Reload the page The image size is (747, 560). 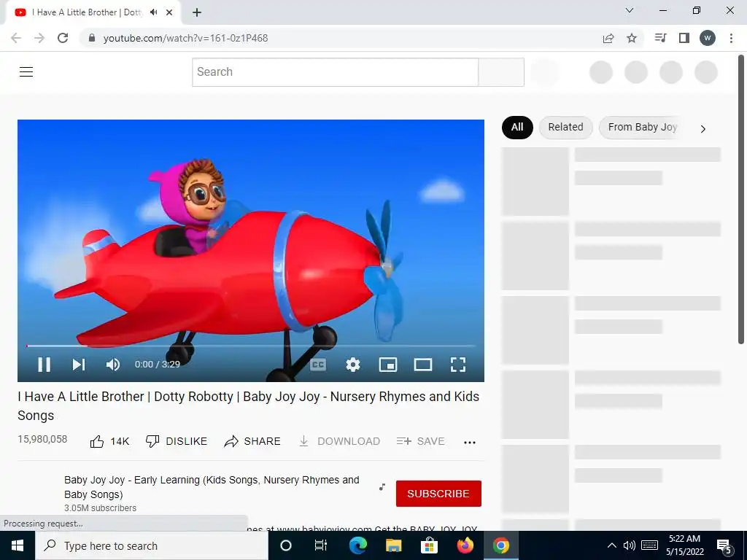coord(63,38)
